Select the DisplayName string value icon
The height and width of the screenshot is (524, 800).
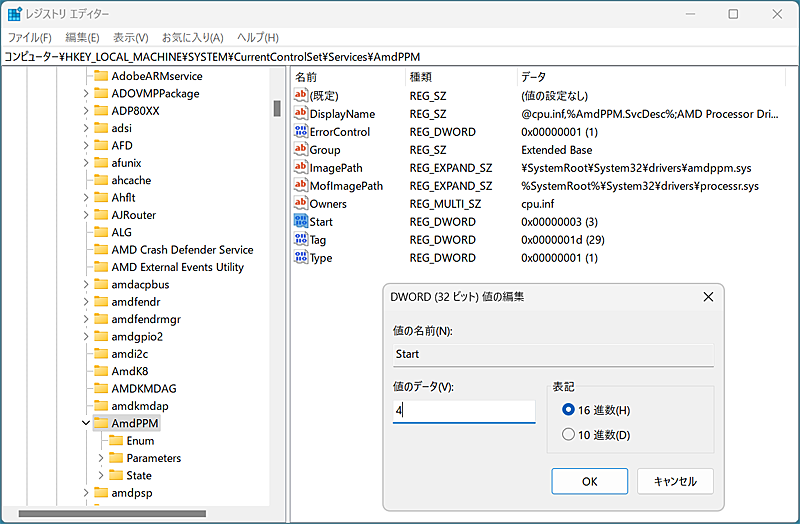[301, 113]
